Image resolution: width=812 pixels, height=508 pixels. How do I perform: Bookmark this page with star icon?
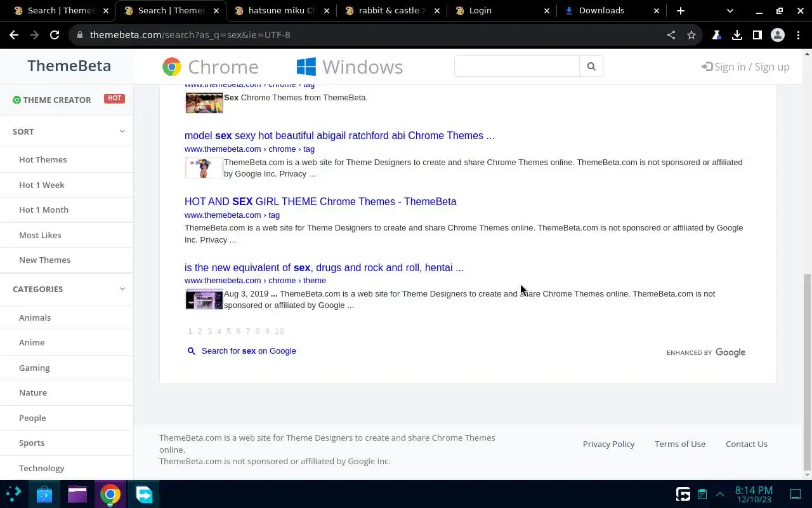691,35
